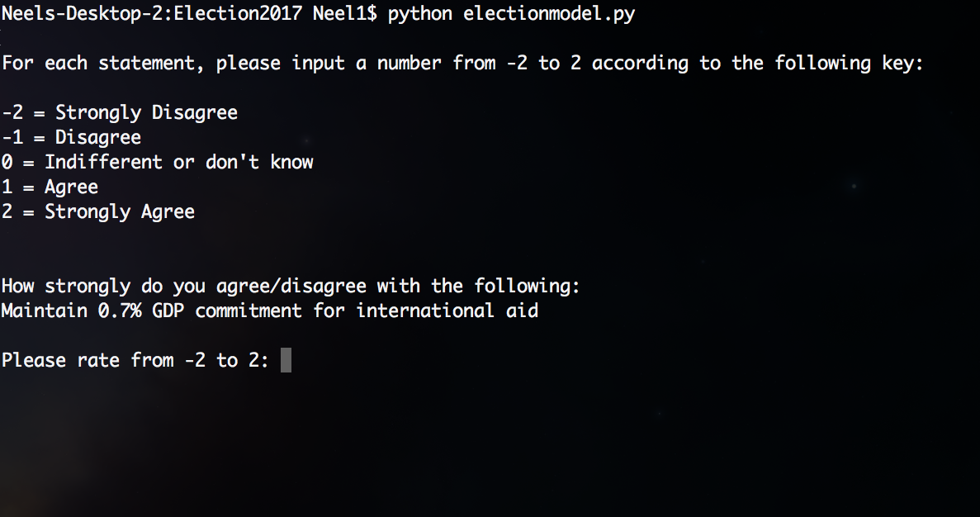Click the "Please rate from -2 to 2:" prompt text

135,361
